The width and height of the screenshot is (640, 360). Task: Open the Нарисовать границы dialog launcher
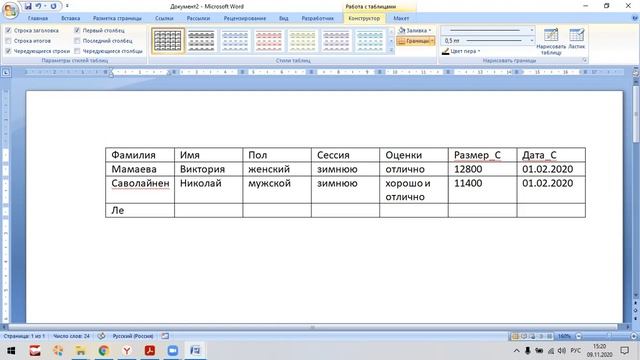(584, 60)
